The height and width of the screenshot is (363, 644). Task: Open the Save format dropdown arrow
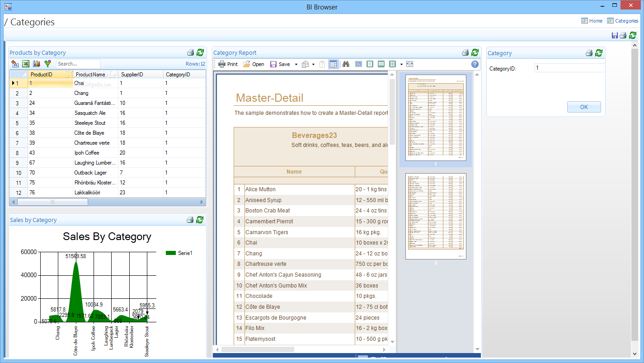click(x=296, y=64)
